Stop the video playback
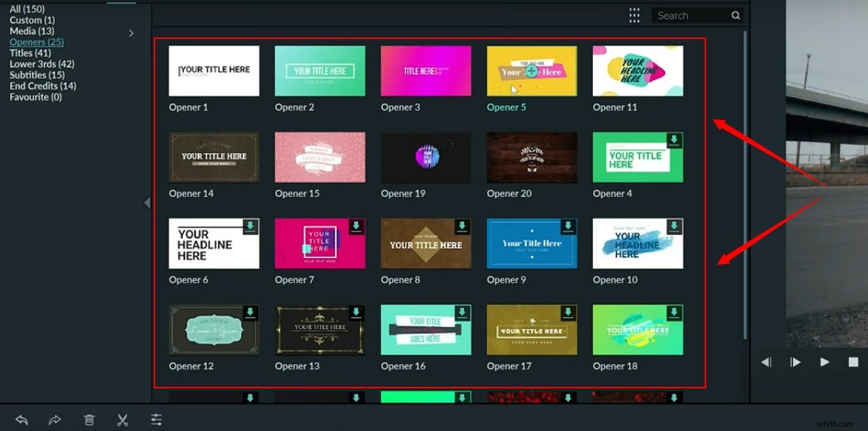 [x=853, y=361]
